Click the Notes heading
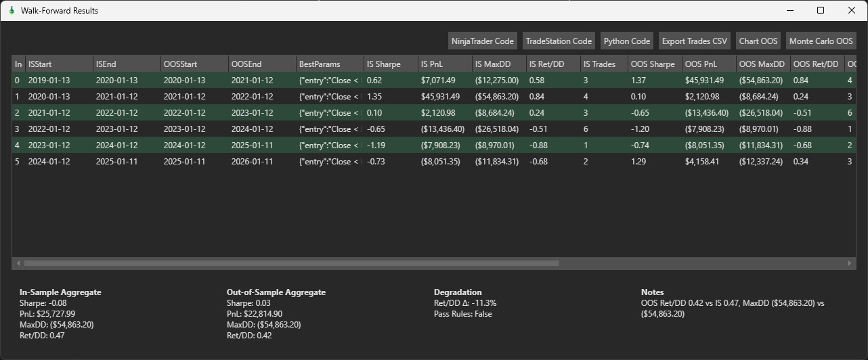868x360 pixels. (653, 292)
